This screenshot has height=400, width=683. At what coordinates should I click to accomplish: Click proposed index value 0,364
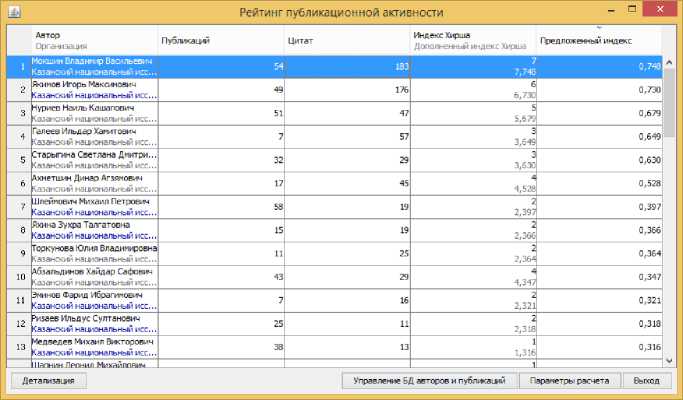pyautogui.click(x=650, y=254)
